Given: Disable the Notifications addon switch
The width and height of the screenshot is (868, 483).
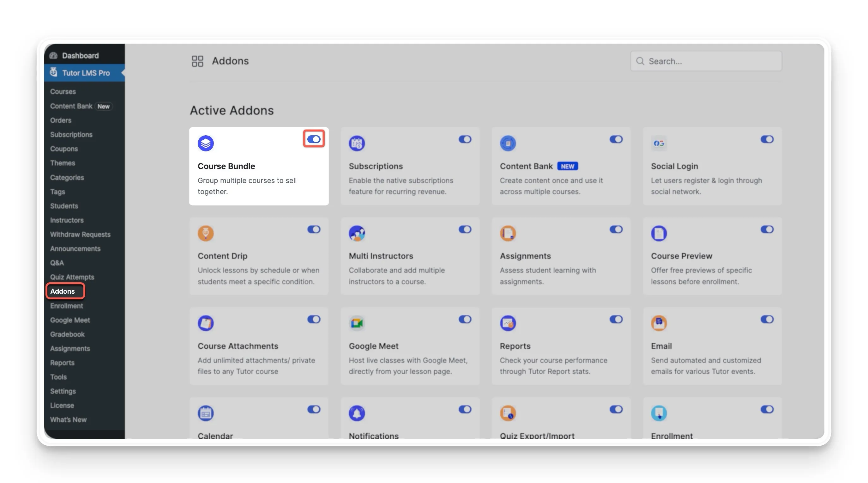Looking at the screenshot, I should coord(465,409).
